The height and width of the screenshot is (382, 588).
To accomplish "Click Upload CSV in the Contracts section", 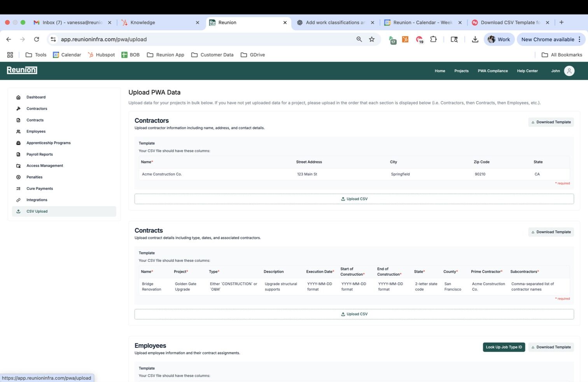I will coord(354,314).
